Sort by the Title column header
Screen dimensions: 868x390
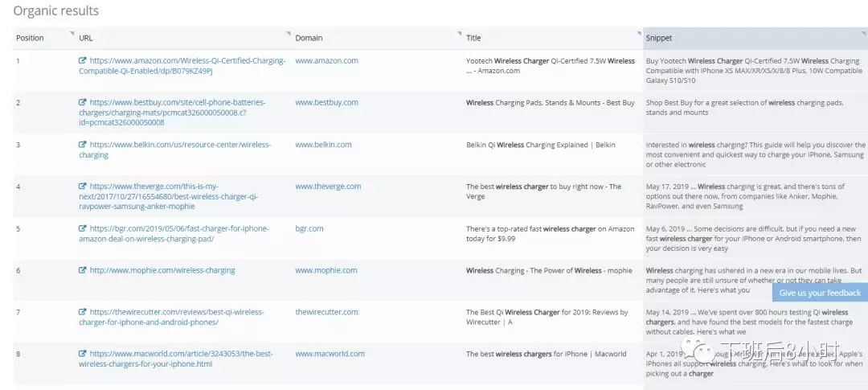point(474,38)
